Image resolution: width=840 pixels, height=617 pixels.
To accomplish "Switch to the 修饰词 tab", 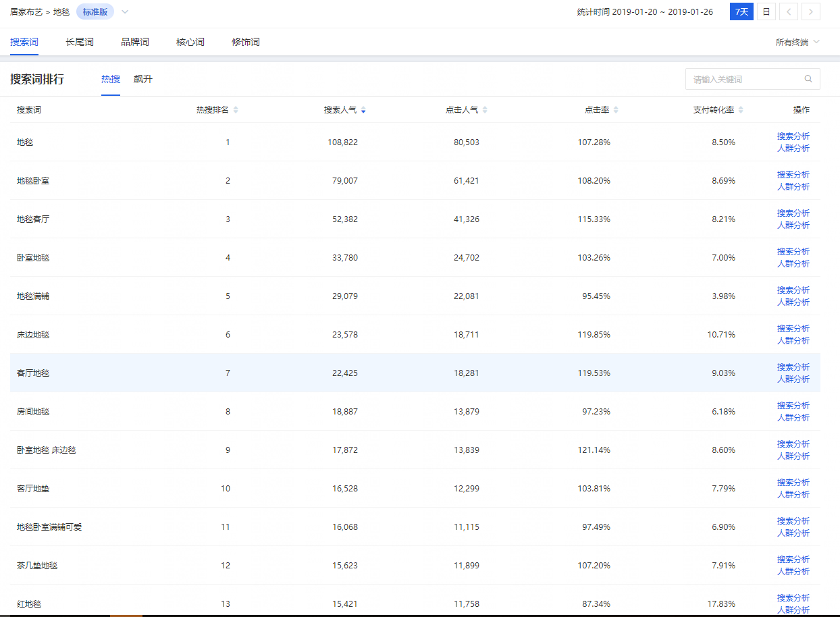I will [246, 42].
